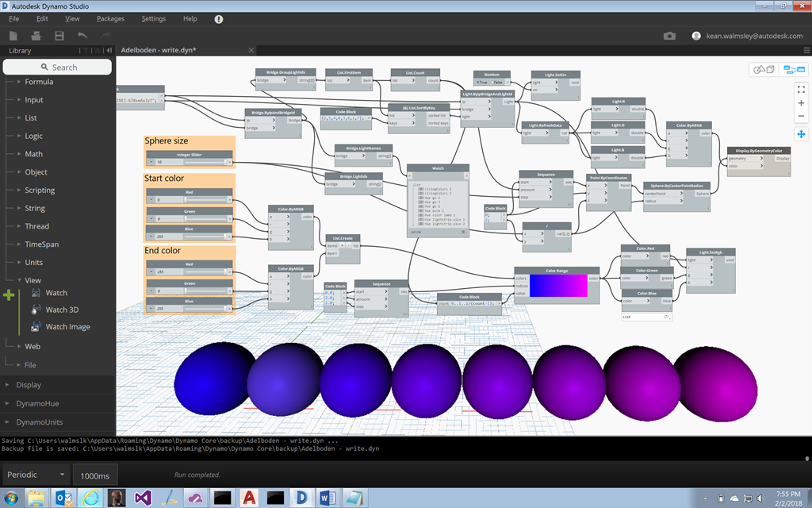Click the camera screenshot export icon
Screen dimensions: 812x508
670,36
